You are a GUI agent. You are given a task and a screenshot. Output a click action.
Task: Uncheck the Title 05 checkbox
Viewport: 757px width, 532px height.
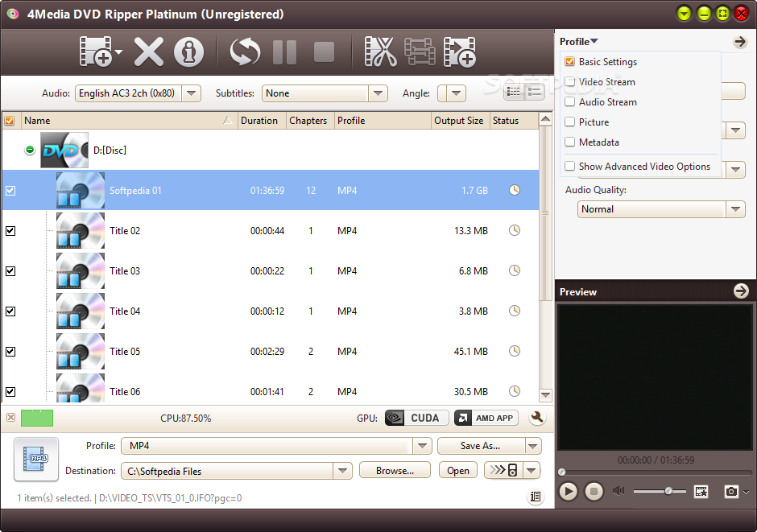(10, 352)
